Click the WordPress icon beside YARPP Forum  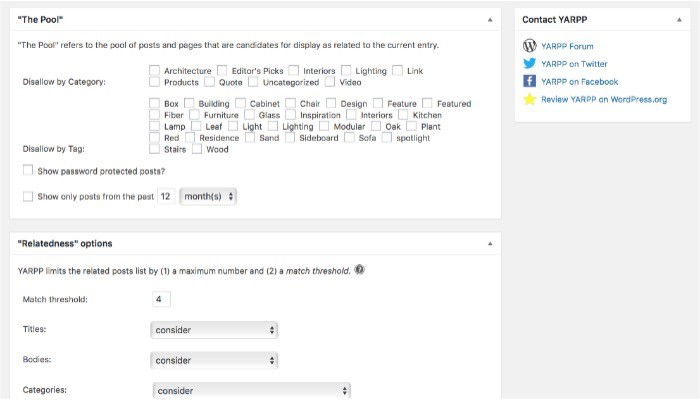pos(529,45)
